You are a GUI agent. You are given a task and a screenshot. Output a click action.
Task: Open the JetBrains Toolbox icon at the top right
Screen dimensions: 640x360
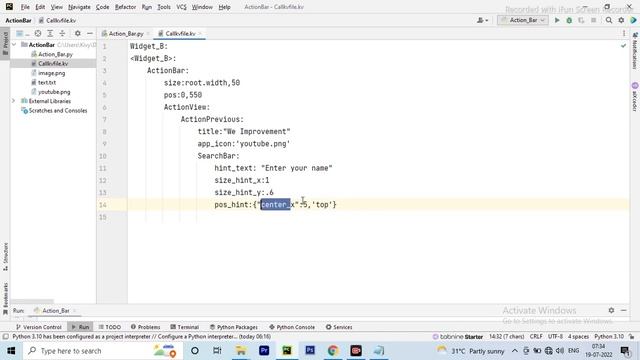pyautogui.click(x=633, y=20)
